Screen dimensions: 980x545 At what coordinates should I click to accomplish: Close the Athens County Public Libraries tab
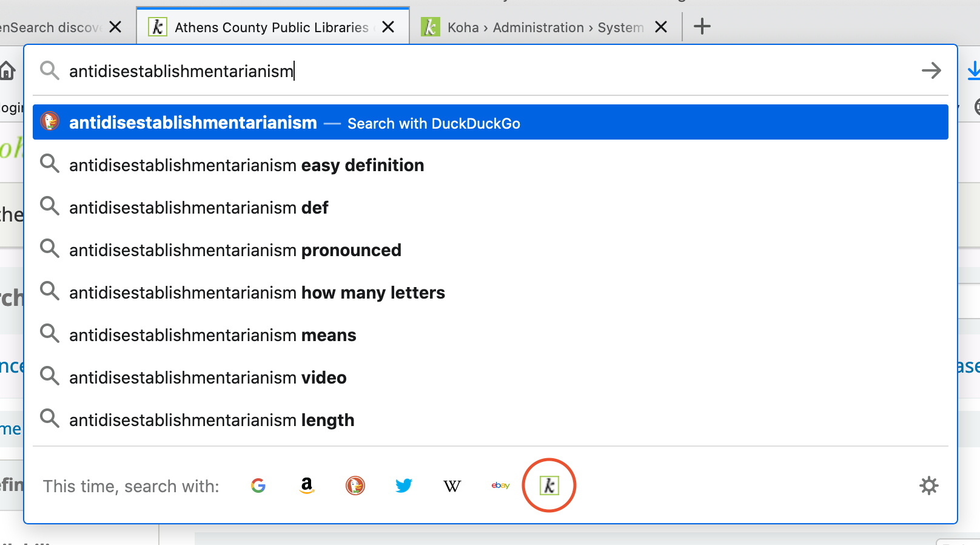point(389,27)
